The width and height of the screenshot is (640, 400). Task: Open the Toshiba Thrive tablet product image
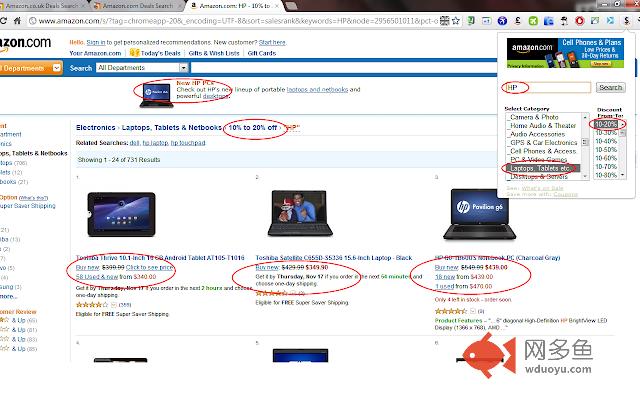click(121, 214)
